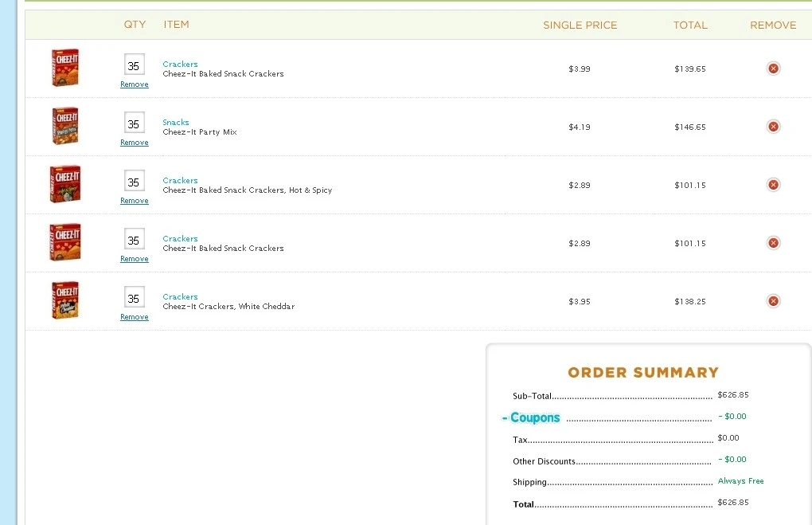812x525 pixels.
Task: Click the 'ORDER SUMMARY' heading
Action: (x=643, y=373)
